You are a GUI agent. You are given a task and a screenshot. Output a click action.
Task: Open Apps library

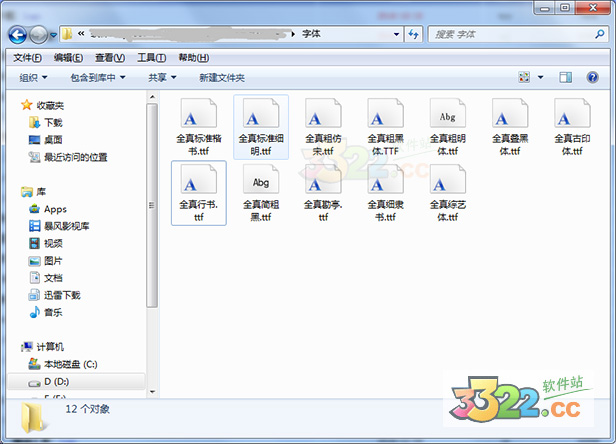tap(48, 209)
